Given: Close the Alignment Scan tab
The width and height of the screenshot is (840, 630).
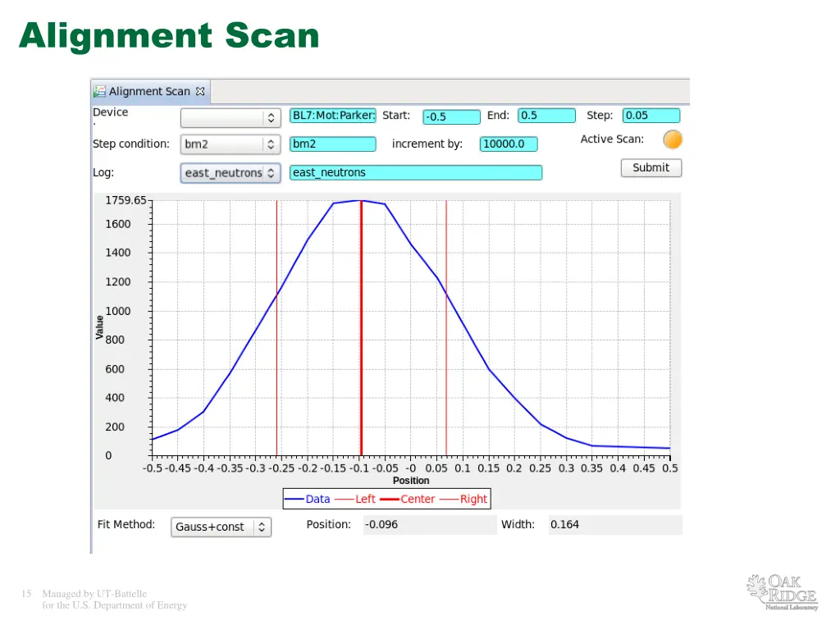Looking at the screenshot, I should 200,91.
